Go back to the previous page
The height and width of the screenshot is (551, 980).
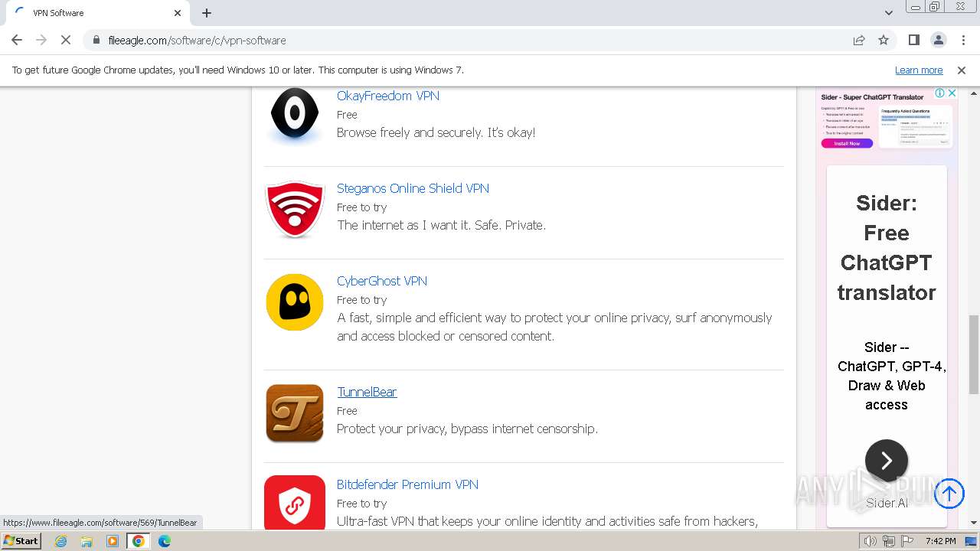17,40
